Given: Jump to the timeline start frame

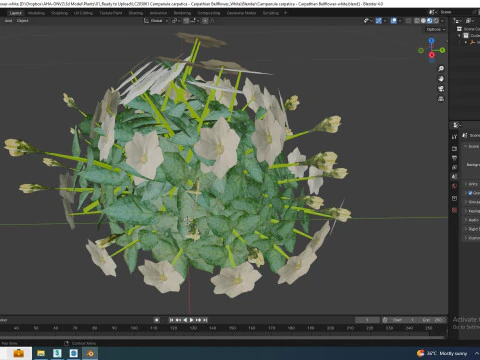Looking at the screenshot, I should (171, 320).
